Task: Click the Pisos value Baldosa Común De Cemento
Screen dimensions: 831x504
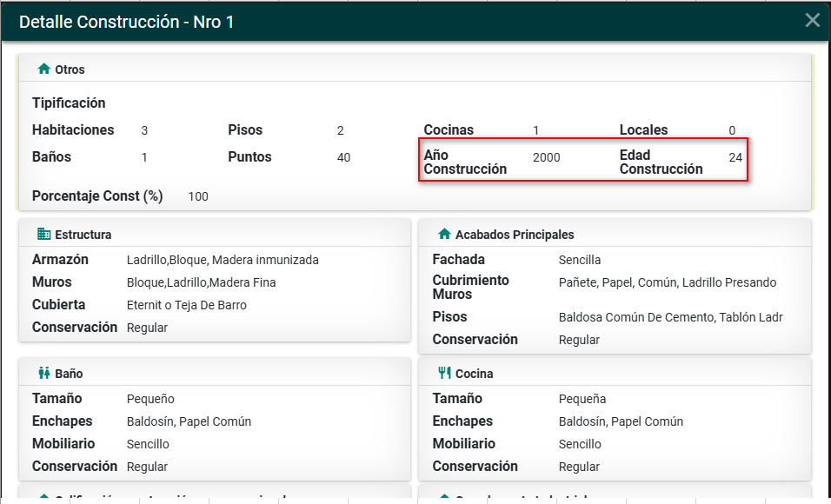Action: click(x=670, y=317)
